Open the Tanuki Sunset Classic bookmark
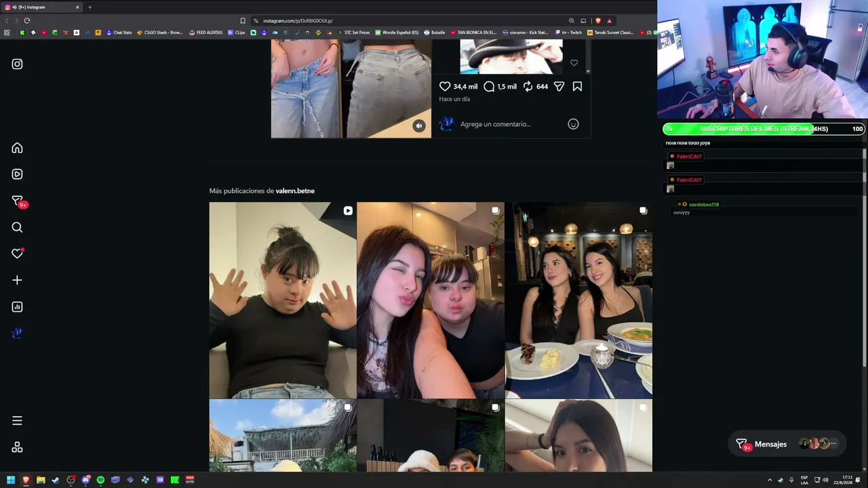Screen dimensions: 868x488 (610, 33)
